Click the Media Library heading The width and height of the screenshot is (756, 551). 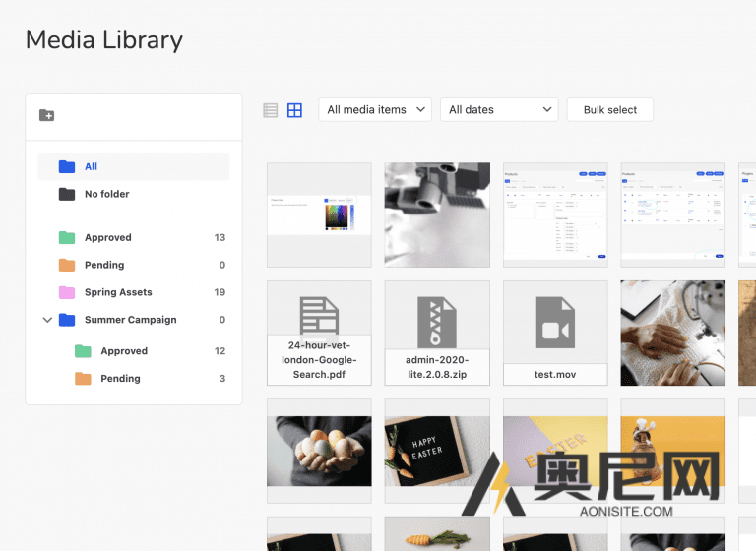click(104, 40)
